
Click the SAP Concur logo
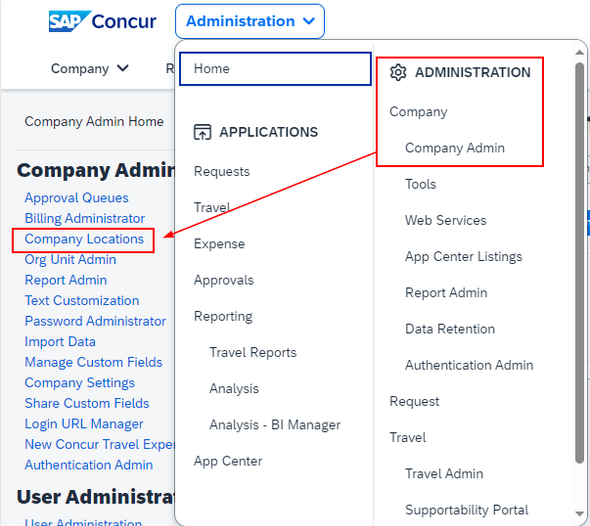pos(102,21)
